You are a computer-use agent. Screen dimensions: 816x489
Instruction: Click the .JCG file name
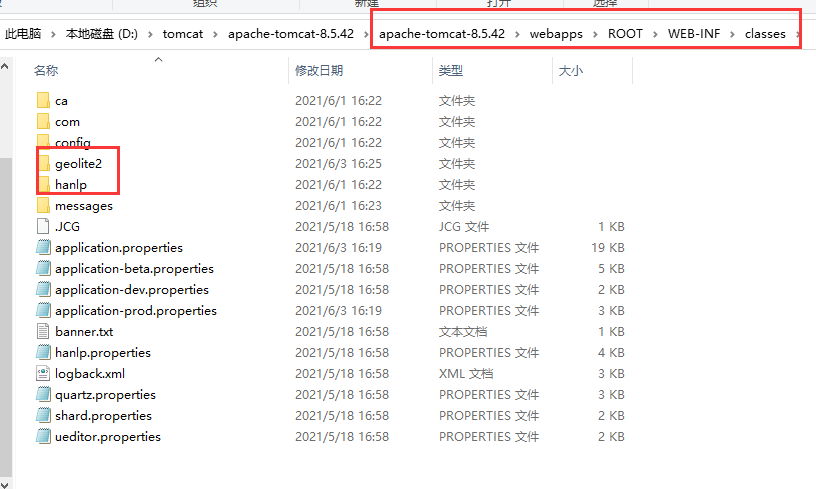pos(68,226)
